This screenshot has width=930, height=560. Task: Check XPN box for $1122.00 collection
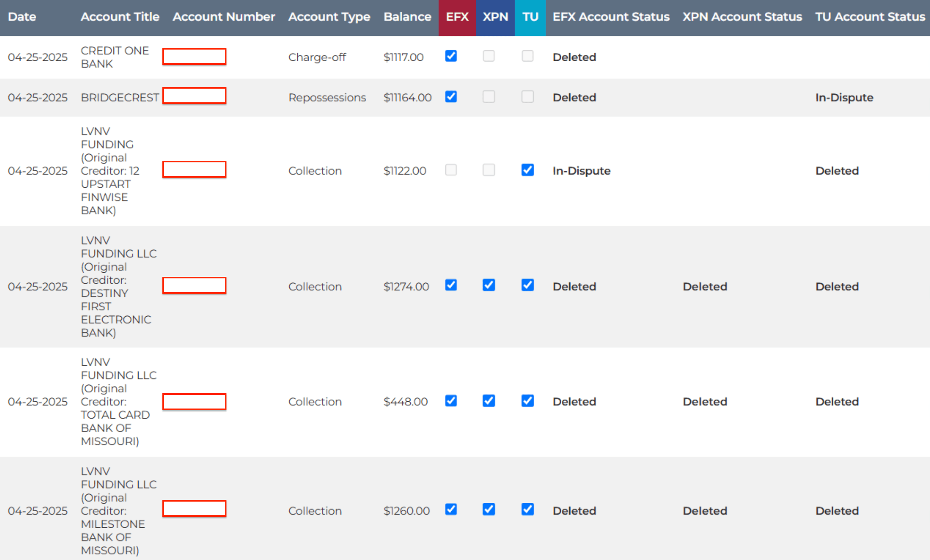[489, 170]
